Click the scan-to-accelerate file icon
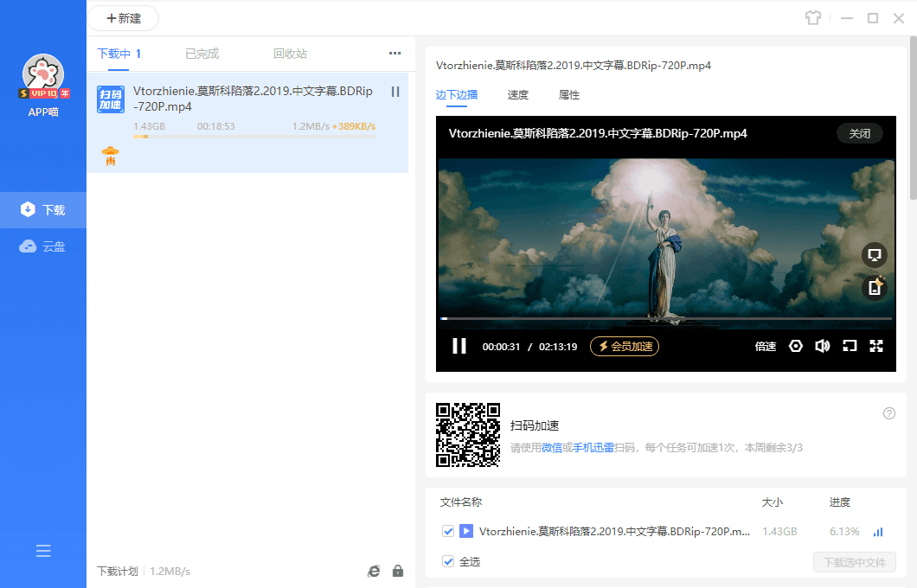Image resolution: width=917 pixels, height=588 pixels. tap(111, 99)
